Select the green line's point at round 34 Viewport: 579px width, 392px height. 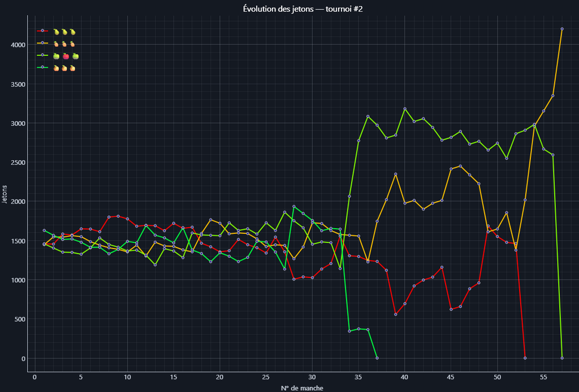[349, 331]
